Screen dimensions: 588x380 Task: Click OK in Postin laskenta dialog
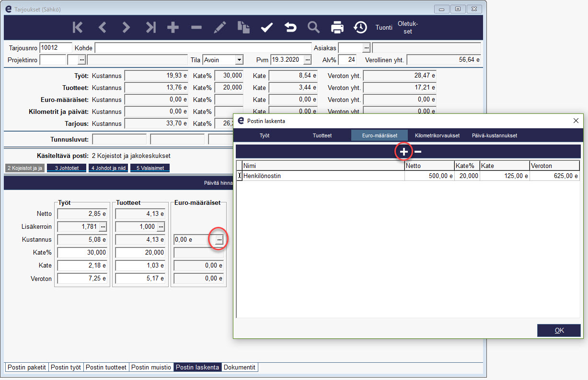559,330
